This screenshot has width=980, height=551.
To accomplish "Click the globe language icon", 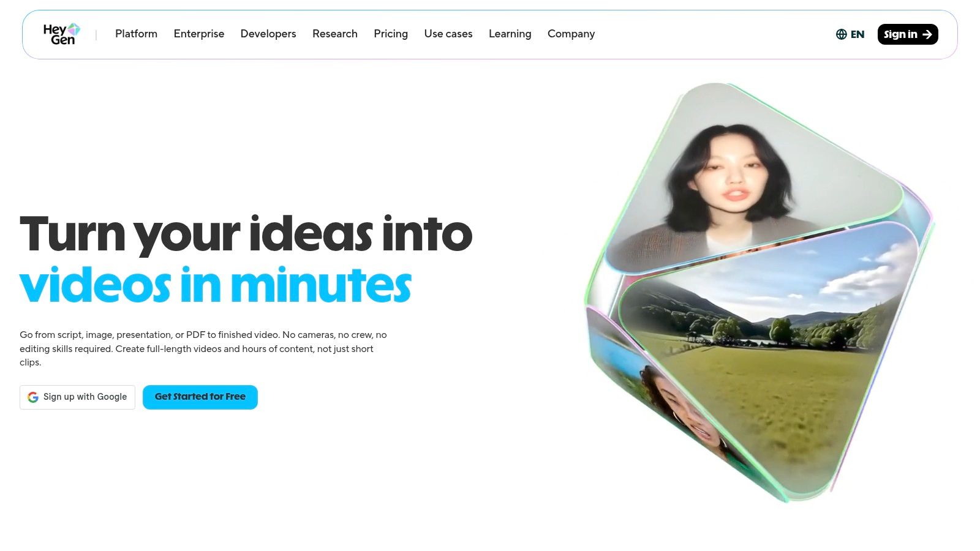I will 842,34.
